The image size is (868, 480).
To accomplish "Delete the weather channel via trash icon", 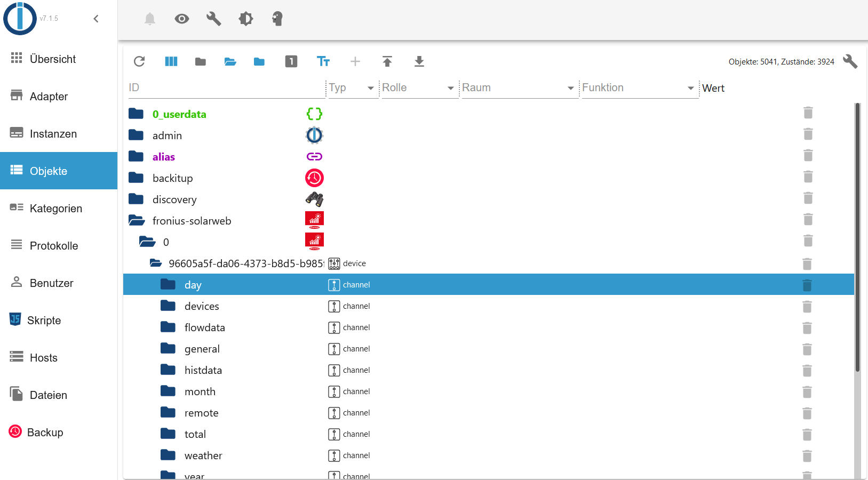I will pyautogui.click(x=807, y=456).
